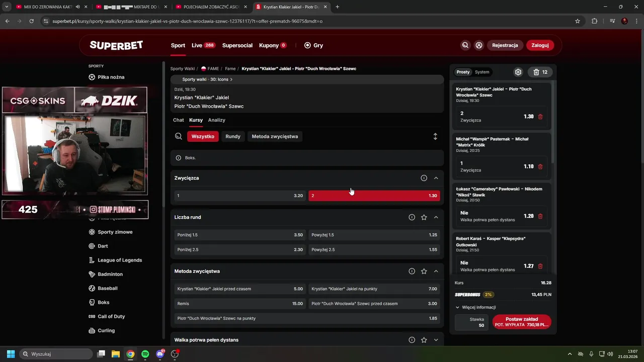
Task: Click the Windows Start button
Action: 11,354
